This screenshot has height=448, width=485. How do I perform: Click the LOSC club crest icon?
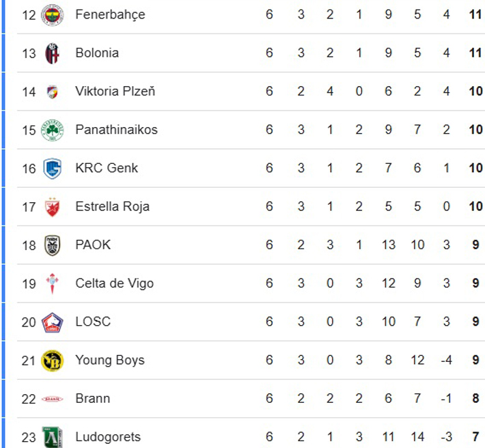tap(52, 322)
